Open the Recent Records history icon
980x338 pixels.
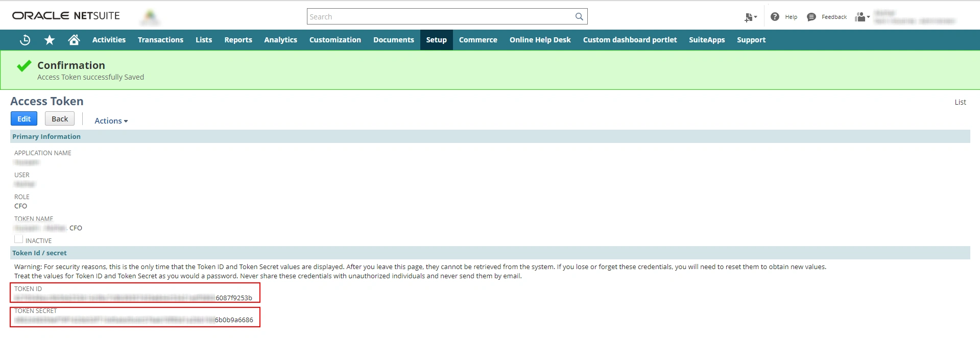tap(25, 40)
